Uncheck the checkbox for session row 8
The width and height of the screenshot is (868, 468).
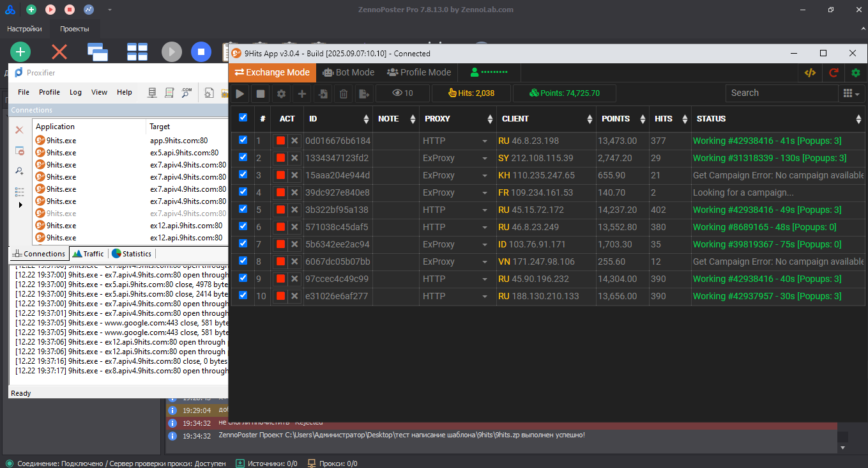243,261
